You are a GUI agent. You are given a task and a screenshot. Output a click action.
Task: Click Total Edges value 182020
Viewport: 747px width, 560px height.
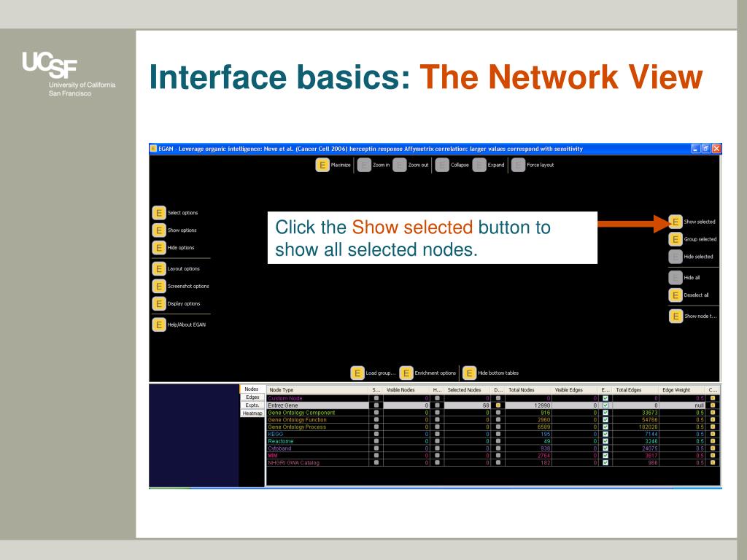point(647,427)
